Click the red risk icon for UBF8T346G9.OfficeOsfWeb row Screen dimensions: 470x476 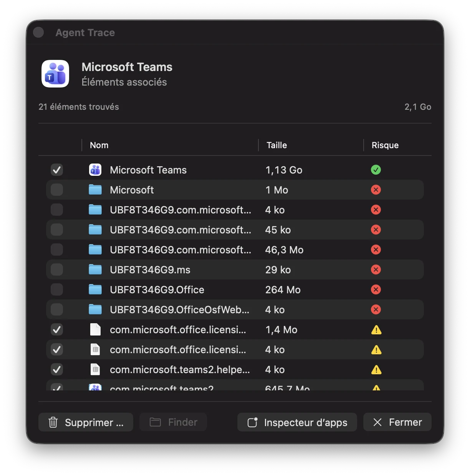pyautogui.click(x=376, y=309)
